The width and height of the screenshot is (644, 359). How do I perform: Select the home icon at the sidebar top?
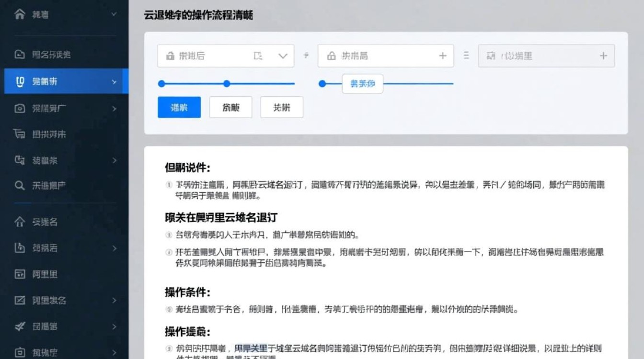(19, 14)
